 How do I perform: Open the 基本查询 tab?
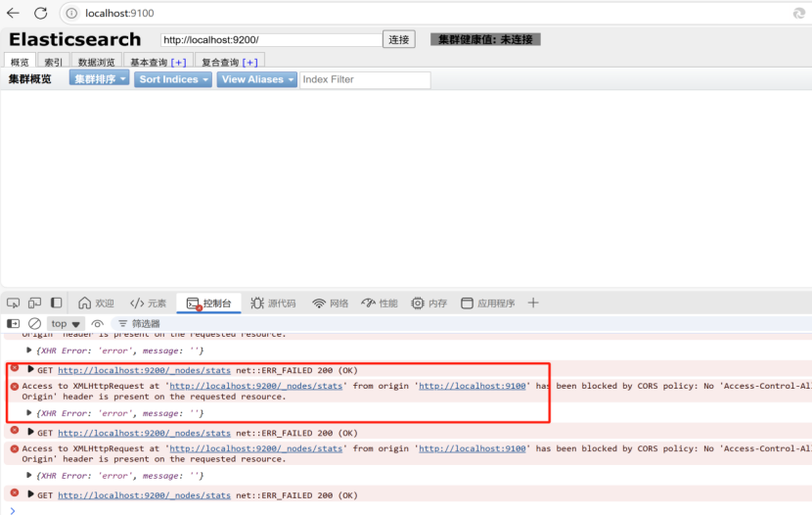[149, 63]
